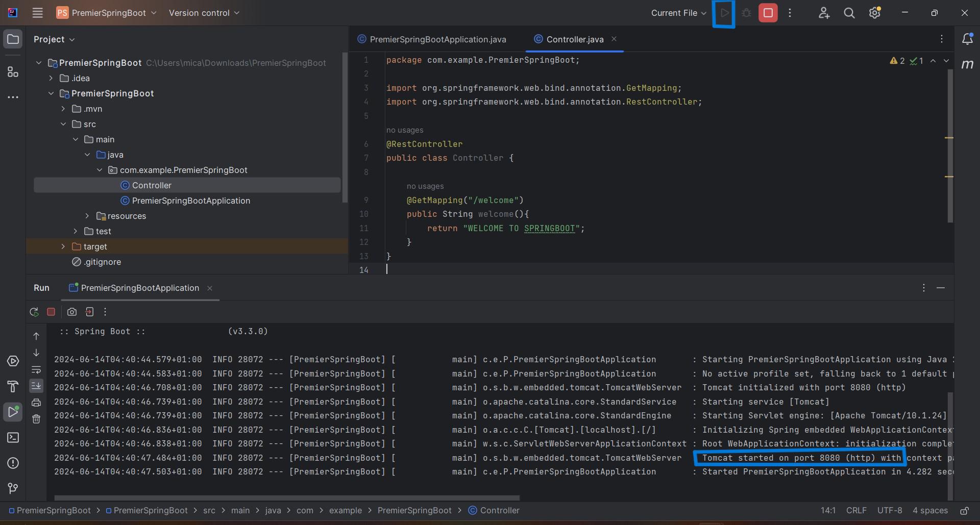
Task: Click the Exit icon in Run toolbar
Action: (89, 312)
